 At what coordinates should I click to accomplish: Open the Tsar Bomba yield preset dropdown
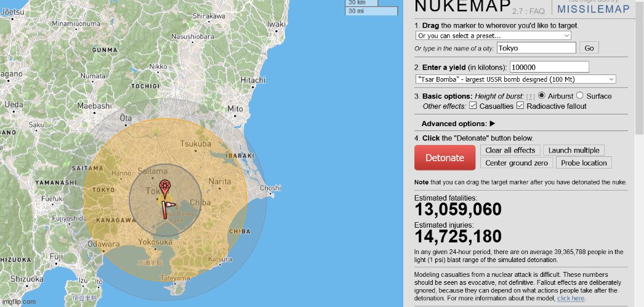515,79
